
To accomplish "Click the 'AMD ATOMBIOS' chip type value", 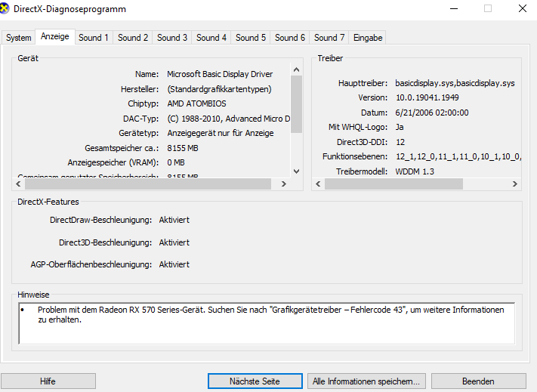I will click(x=197, y=103).
